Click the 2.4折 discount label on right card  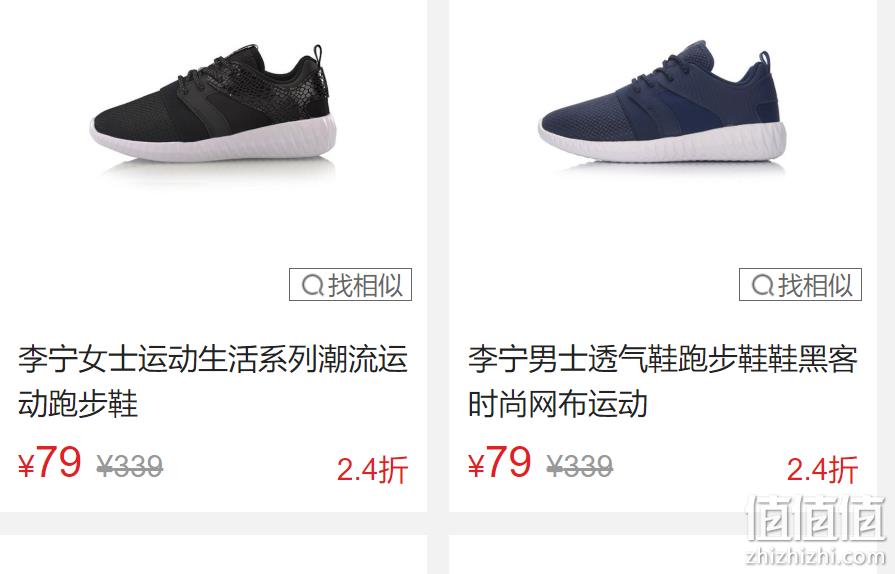click(x=823, y=470)
